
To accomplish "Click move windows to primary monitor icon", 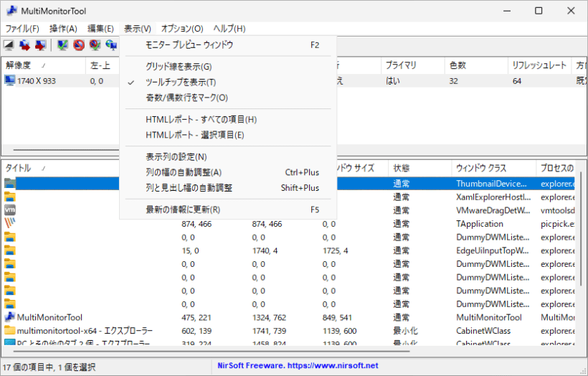I will [40, 45].
